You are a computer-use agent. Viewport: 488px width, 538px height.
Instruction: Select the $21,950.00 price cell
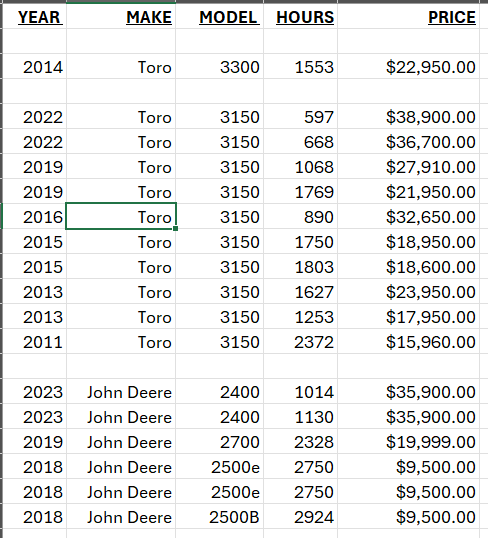(x=408, y=192)
